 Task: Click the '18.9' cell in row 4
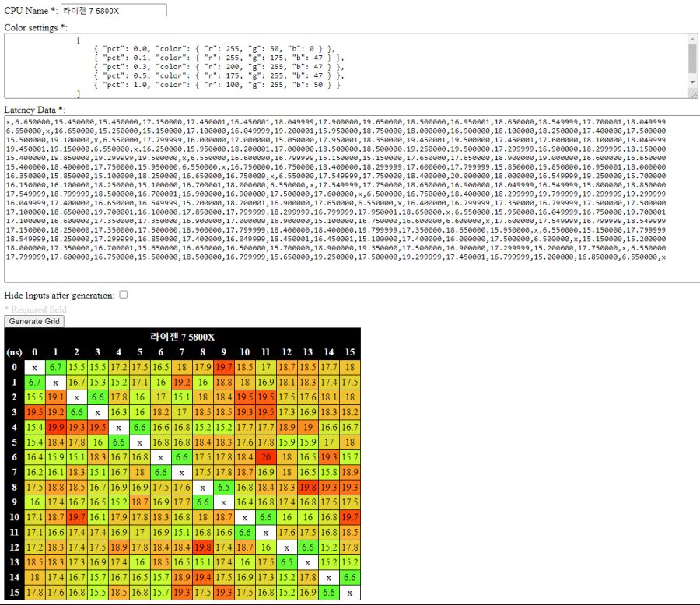pos(286,427)
